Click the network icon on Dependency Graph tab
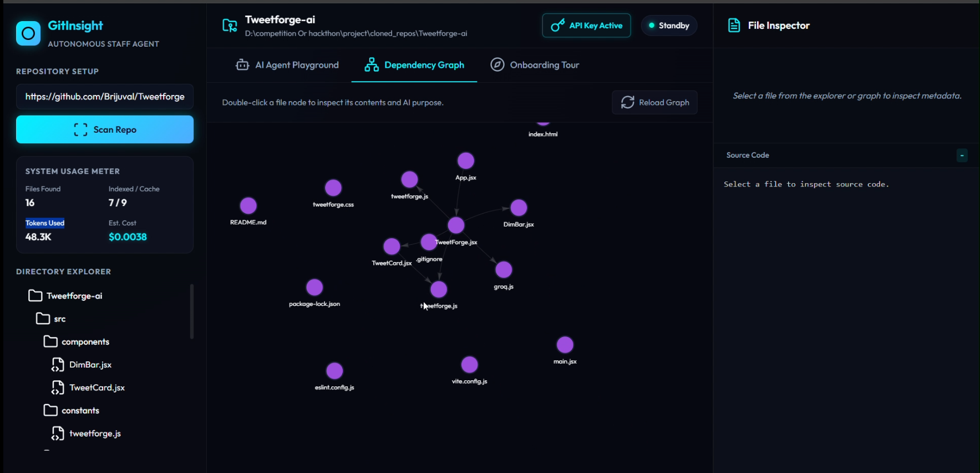 372,65
